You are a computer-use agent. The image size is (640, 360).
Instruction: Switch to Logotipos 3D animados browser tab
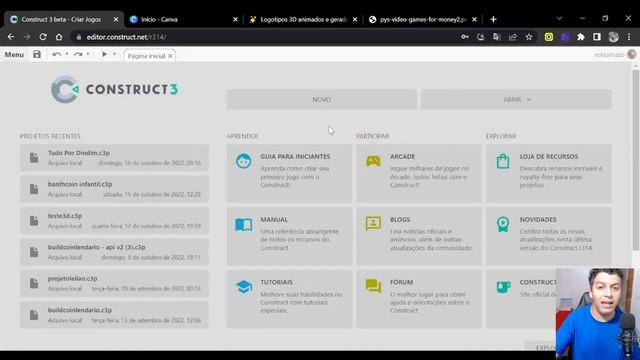pyautogui.click(x=303, y=19)
